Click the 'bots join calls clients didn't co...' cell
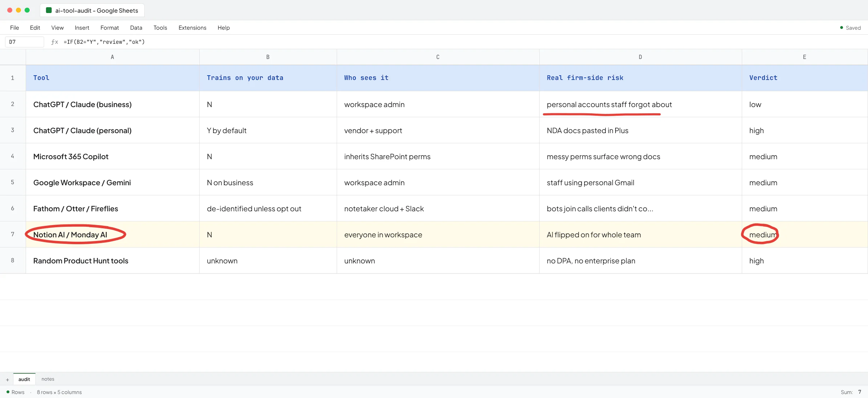Screen dimensions: 868x398 click(x=641, y=208)
